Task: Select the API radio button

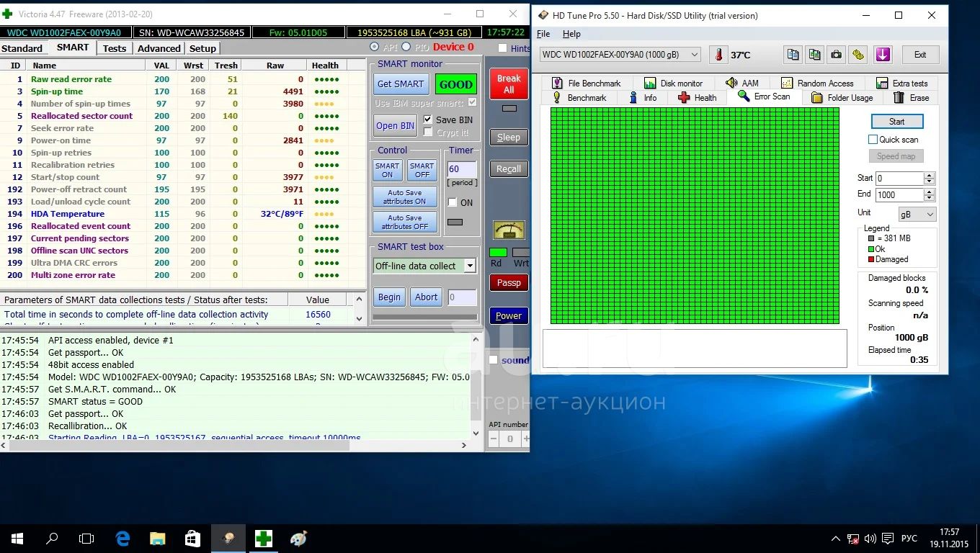Action: (x=374, y=47)
